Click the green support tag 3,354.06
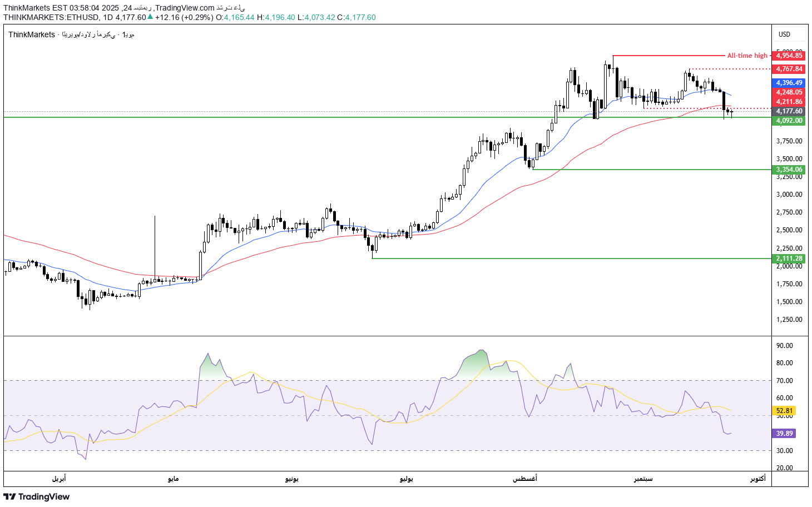Viewport: 812px width, 507px height. point(788,170)
